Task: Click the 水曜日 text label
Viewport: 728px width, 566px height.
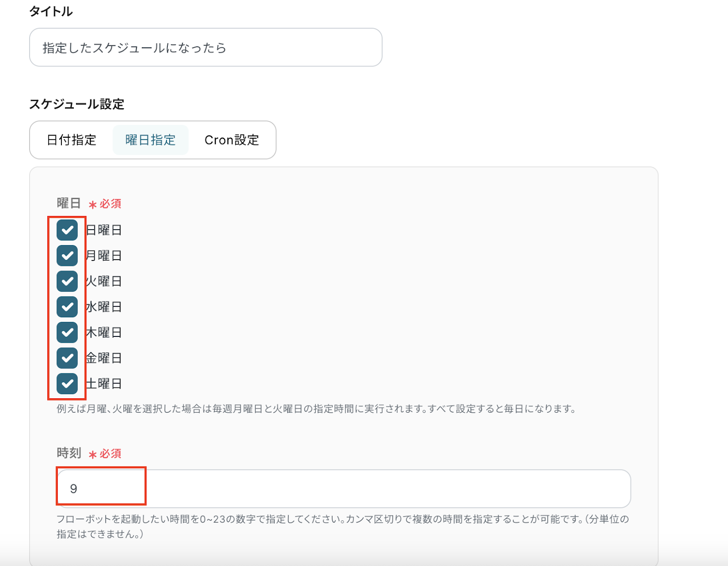Action: [x=104, y=307]
